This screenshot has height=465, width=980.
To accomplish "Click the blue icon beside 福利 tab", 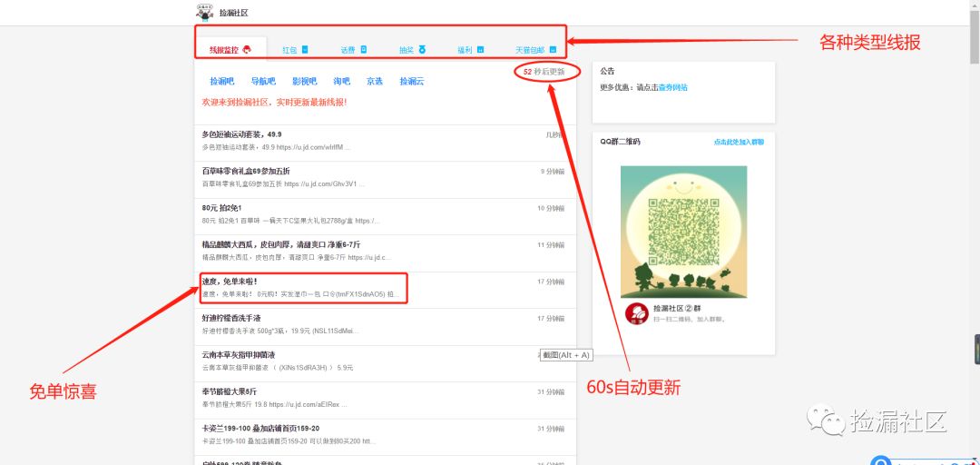I will (x=481, y=49).
